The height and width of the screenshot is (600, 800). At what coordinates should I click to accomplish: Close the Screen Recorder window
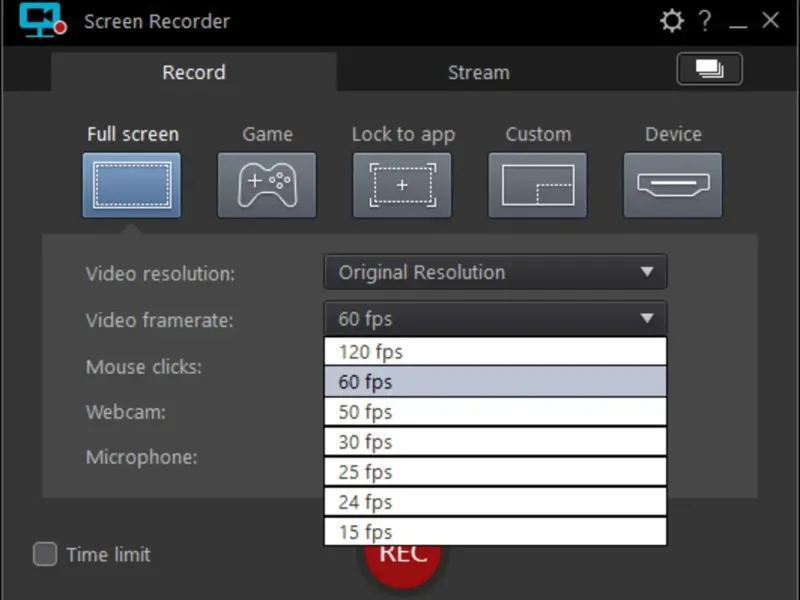tap(770, 20)
